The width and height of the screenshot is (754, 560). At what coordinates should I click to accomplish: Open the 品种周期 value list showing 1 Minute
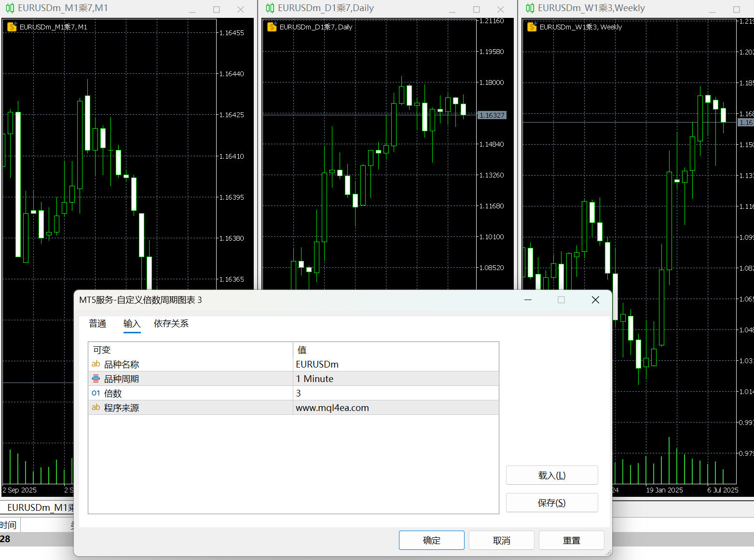[396, 379]
